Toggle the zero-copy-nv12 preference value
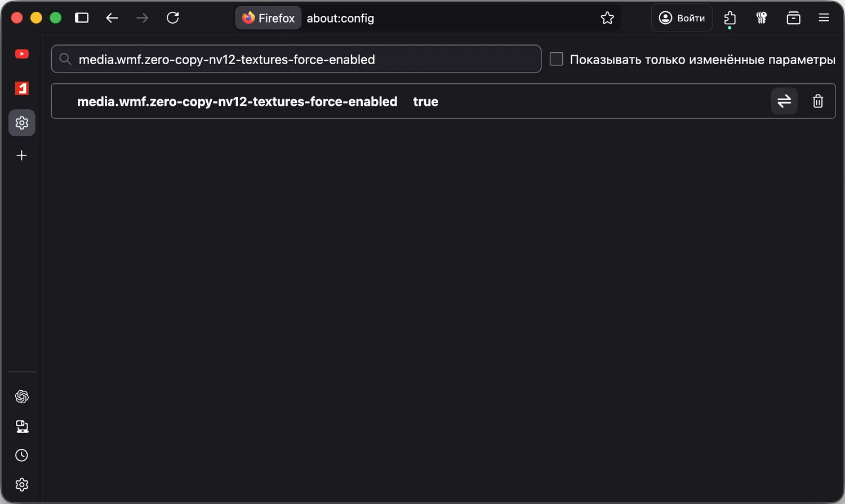The image size is (845, 504). coord(784,101)
